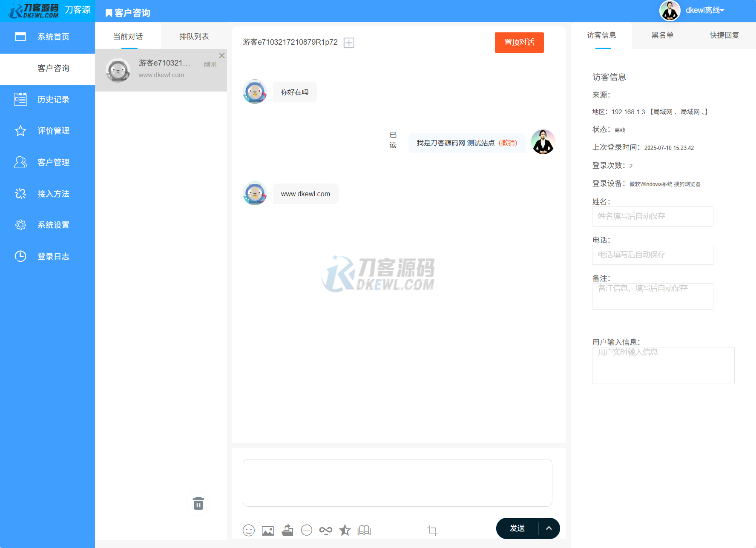
Task: Open the emoji picker in chat toolbar
Action: click(x=249, y=530)
